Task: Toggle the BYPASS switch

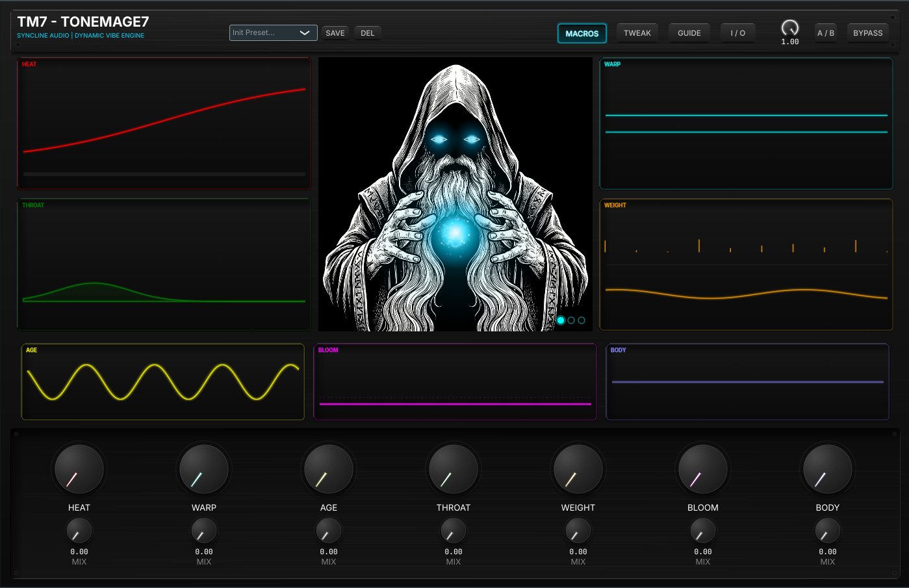Action: pos(867,32)
